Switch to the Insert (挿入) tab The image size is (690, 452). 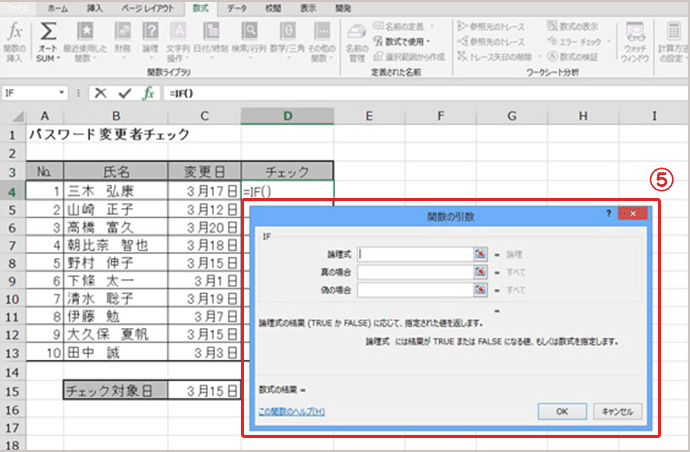tap(95, 8)
